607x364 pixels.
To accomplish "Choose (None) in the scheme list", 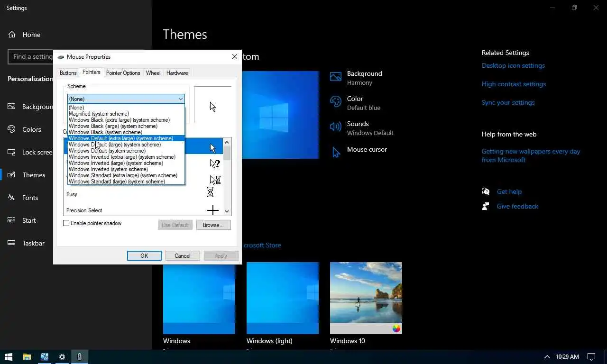I will click(126, 108).
